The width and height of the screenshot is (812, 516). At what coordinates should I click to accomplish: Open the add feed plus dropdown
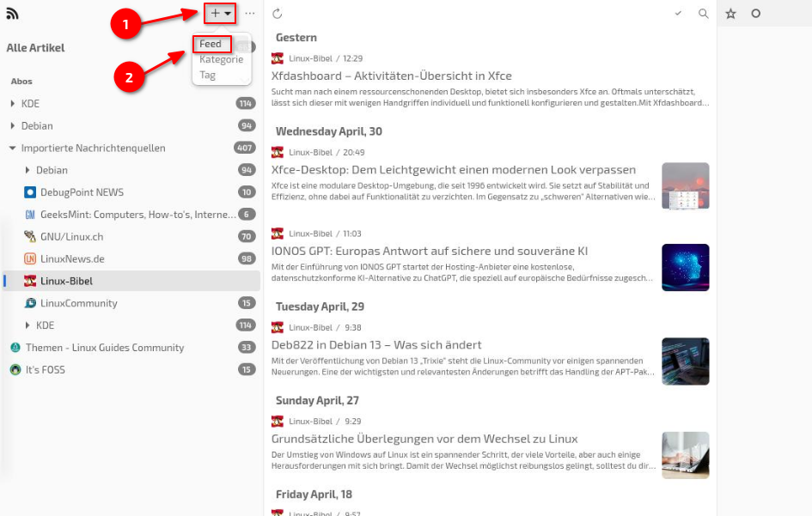pyautogui.click(x=221, y=14)
